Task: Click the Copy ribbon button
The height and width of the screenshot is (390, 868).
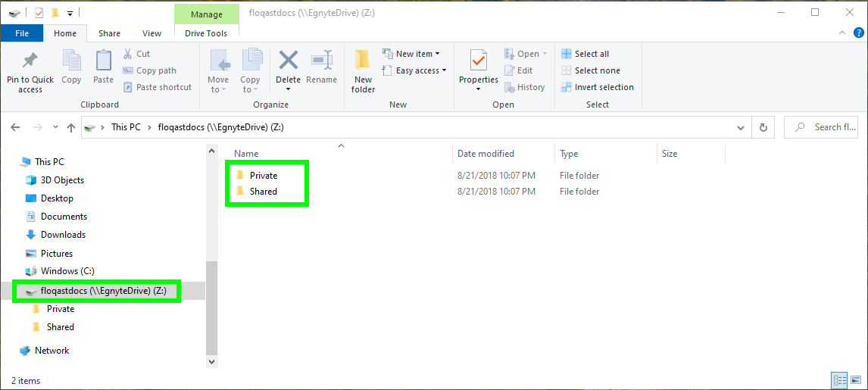Action: click(x=71, y=67)
